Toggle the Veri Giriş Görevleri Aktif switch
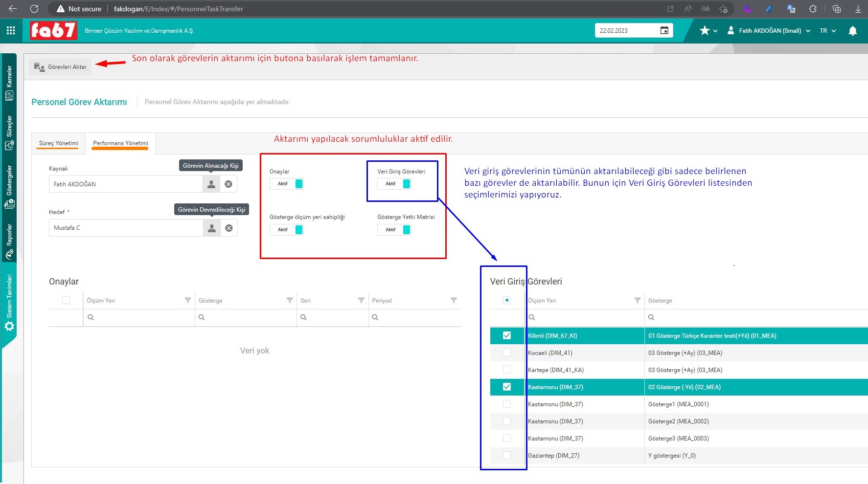The height and width of the screenshot is (484, 868). tap(395, 184)
